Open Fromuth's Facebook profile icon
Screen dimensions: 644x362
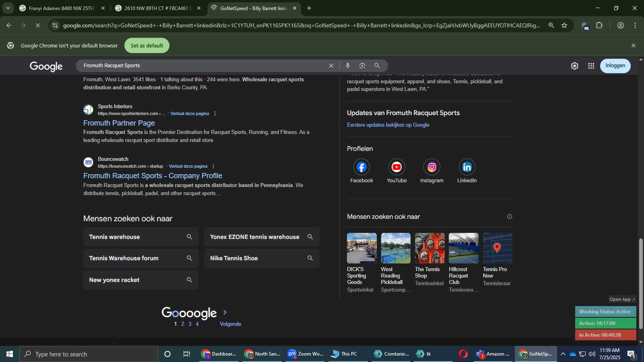[361, 167]
